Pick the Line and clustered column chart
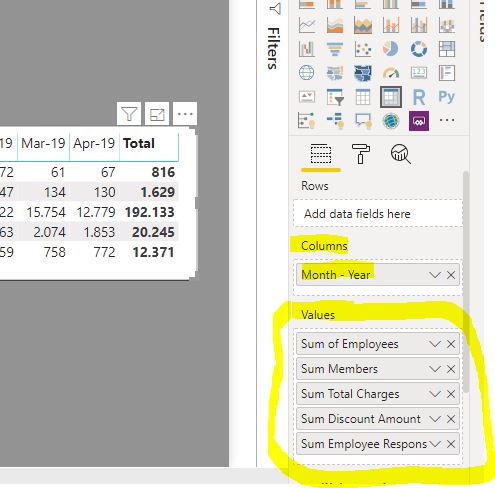495x488 pixels. pyautogui.click(x=419, y=25)
